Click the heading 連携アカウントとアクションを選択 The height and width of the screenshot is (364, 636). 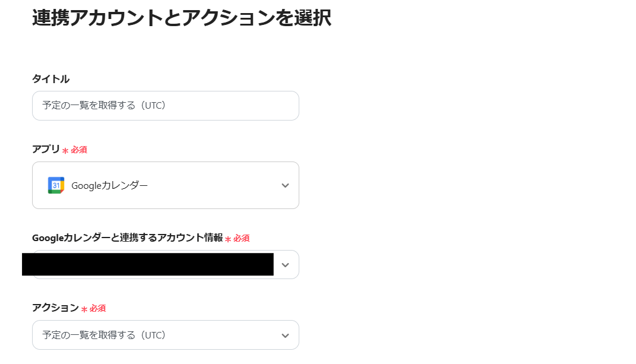pyautogui.click(x=182, y=18)
